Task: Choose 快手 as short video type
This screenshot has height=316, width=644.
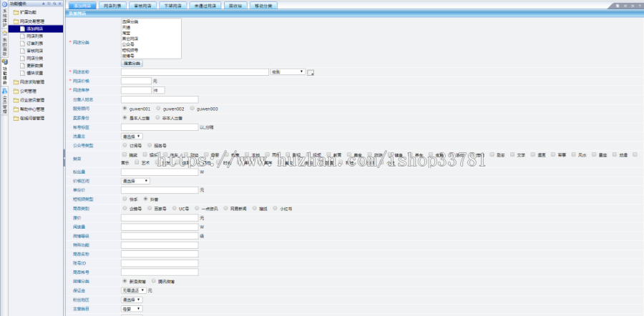Action: [125, 199]
